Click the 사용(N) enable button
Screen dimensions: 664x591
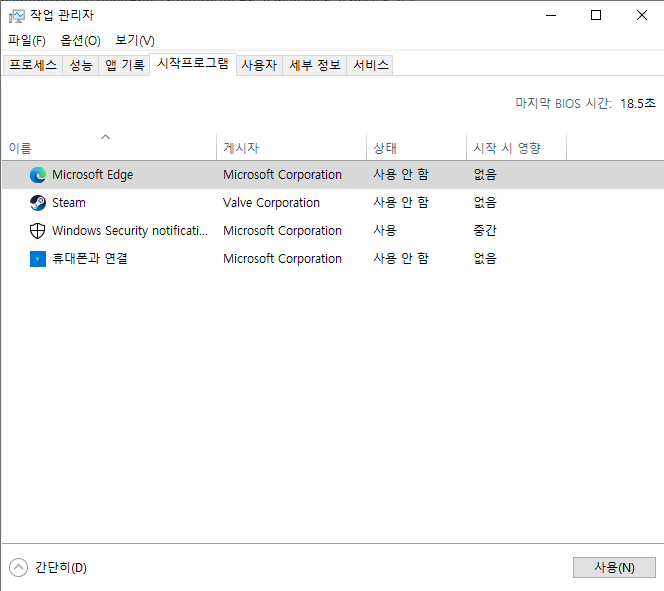click(x=614, y=567)
